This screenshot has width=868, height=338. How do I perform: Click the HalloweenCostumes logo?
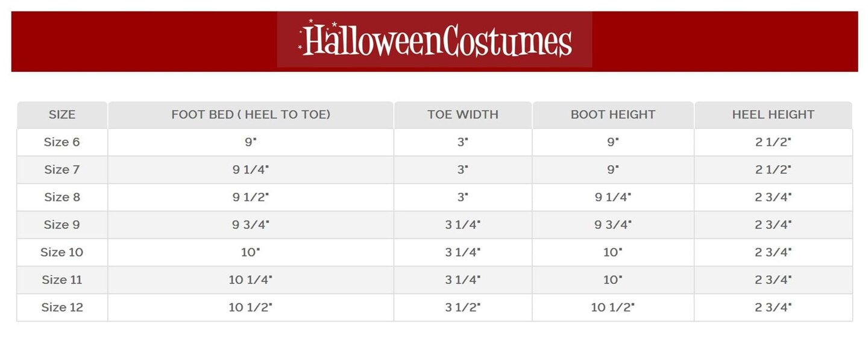435,40
